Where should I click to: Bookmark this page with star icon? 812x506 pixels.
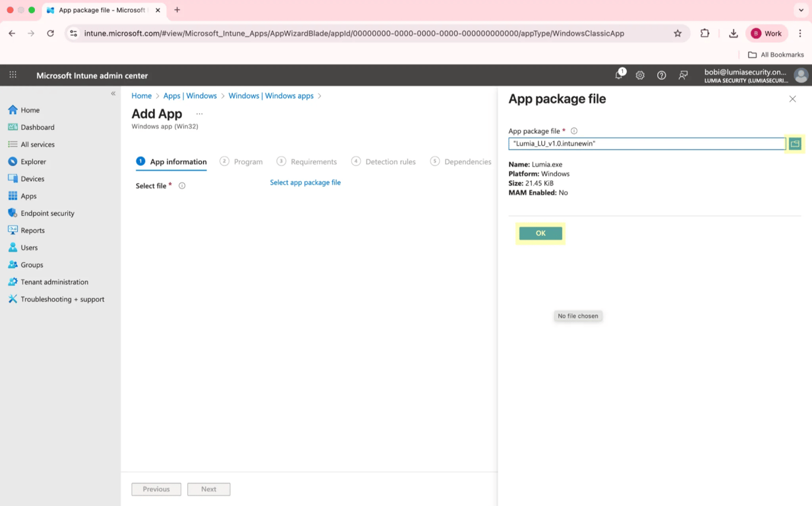[x=678, y=33]
